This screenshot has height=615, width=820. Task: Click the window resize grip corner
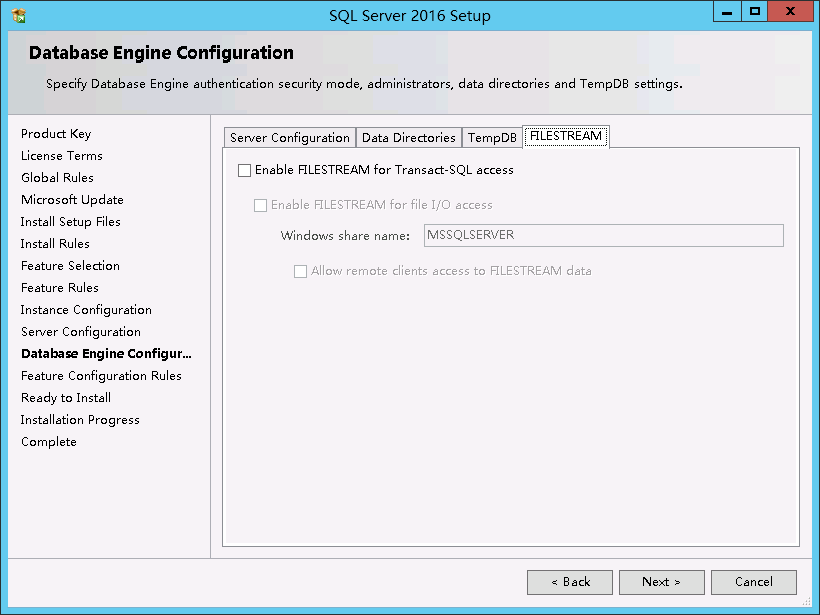click(806, 600)
